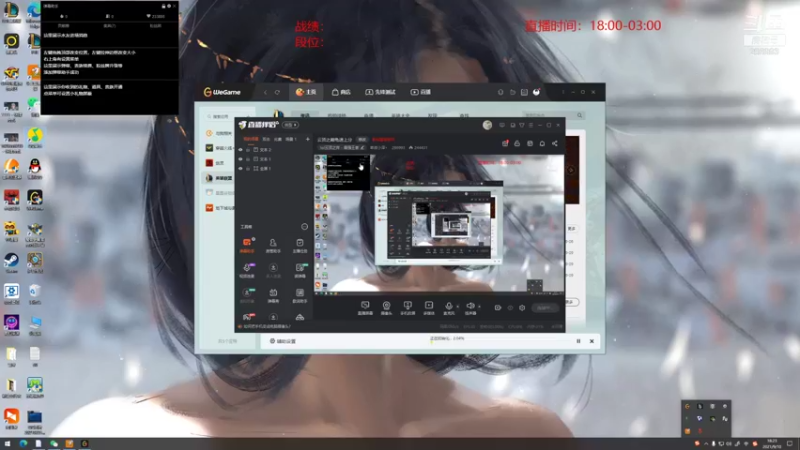Toggle visibility of the 文本 2 source
Screen dimensions: 800x450
tap(241, 150)
